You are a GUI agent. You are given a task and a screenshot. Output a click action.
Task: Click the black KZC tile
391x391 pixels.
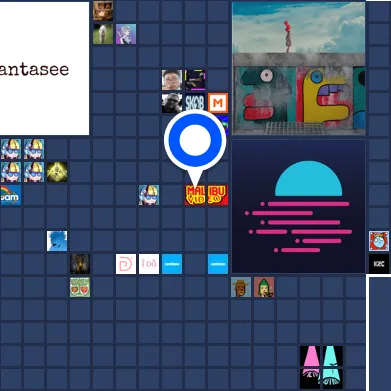click(379, 264)
